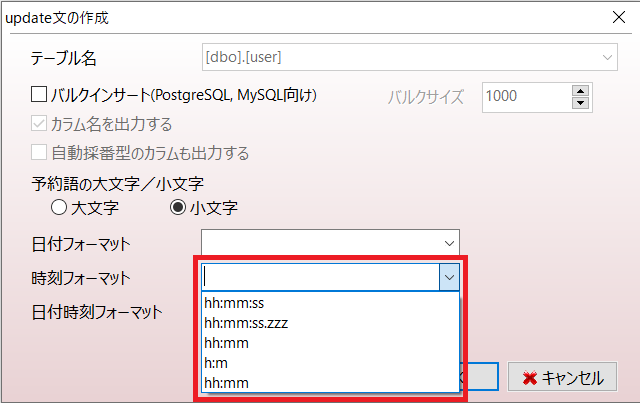Screen dimensions: 640x403
Task: Open the テーブル名 combo box
Action: 409,57
